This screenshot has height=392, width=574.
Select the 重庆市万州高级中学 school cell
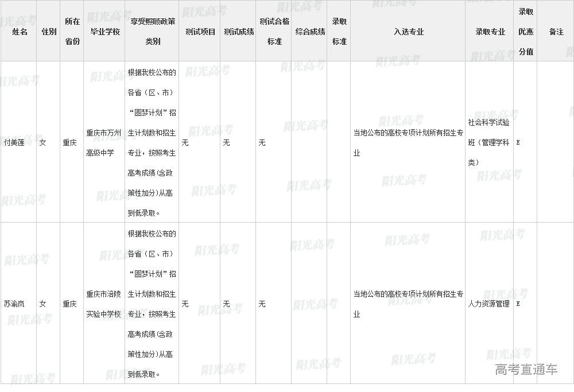pyautogui.click(x=104, y=142)
